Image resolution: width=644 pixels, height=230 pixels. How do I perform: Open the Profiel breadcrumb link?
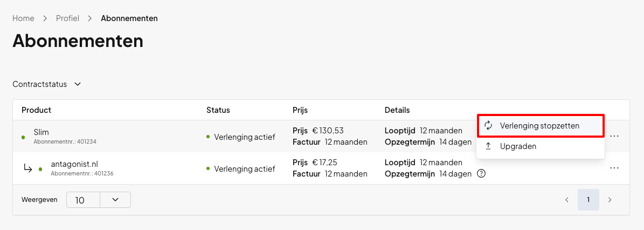point(67,18)
